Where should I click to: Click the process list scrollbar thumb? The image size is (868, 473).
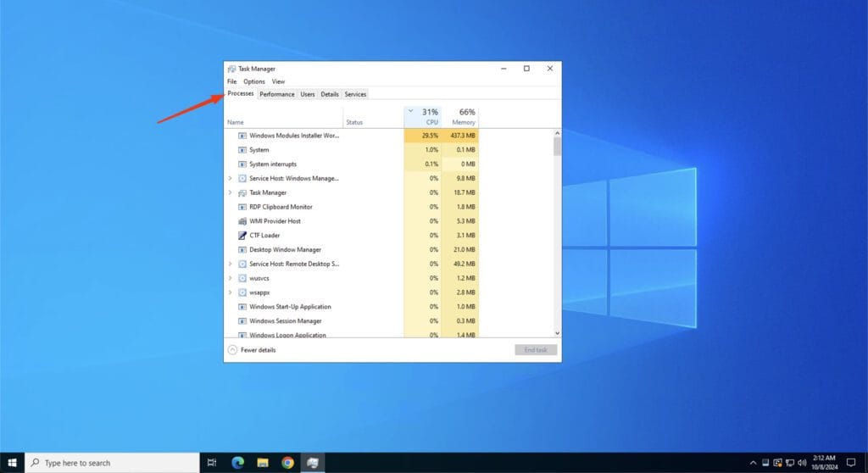[x=557, y=147]
